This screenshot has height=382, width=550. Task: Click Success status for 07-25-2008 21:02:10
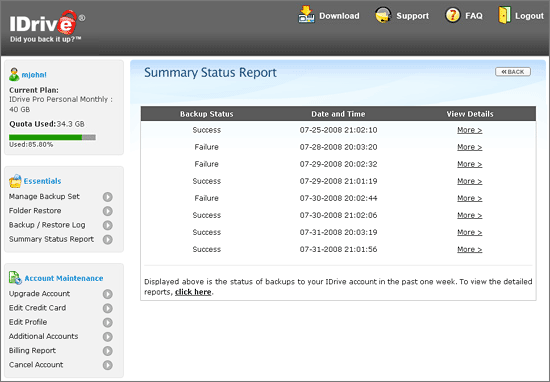coord(207,130)
